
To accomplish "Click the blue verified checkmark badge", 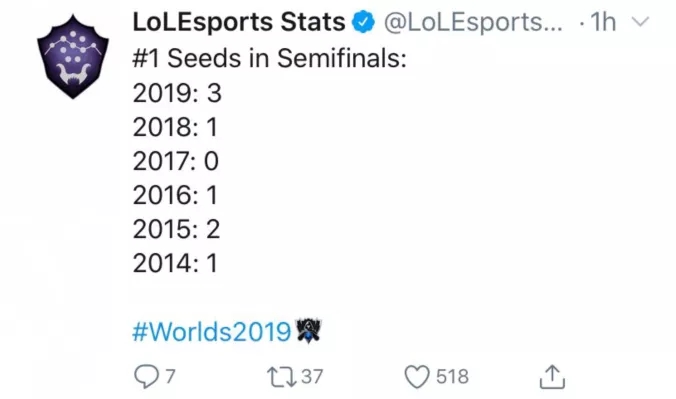I will click(363, 22).
